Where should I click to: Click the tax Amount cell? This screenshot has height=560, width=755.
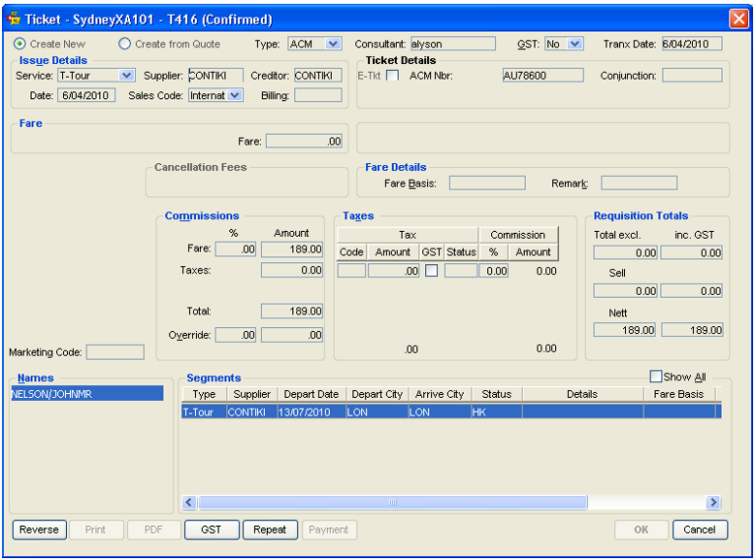[x=393, y=271]
